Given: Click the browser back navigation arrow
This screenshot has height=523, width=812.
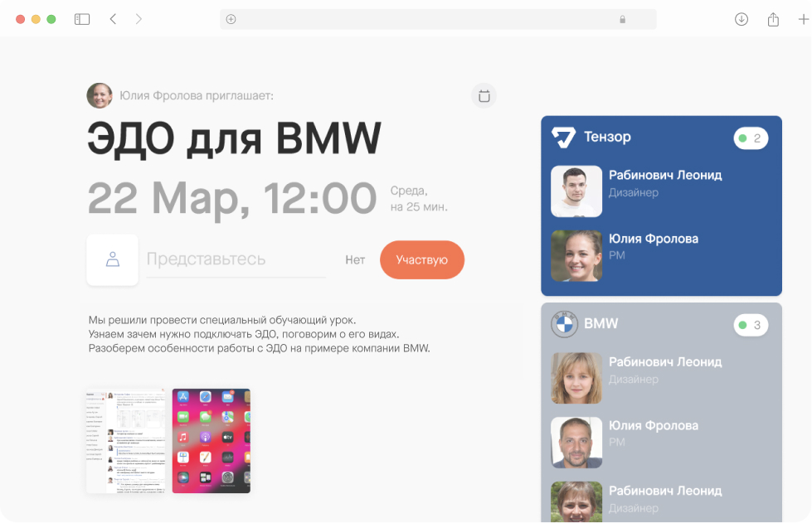Looking at the screenshot, I should (x=113, y=18).
